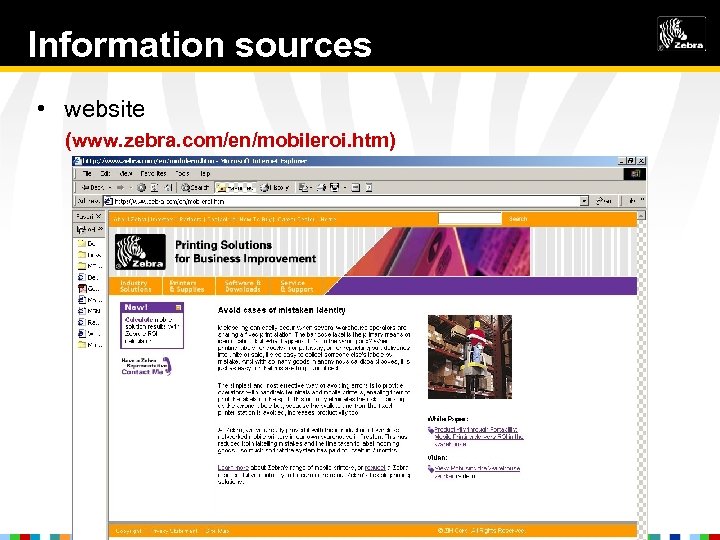Open the 'Re..' favorite in side panel
This screenshot has width=720, height=540.
point(90,322)
